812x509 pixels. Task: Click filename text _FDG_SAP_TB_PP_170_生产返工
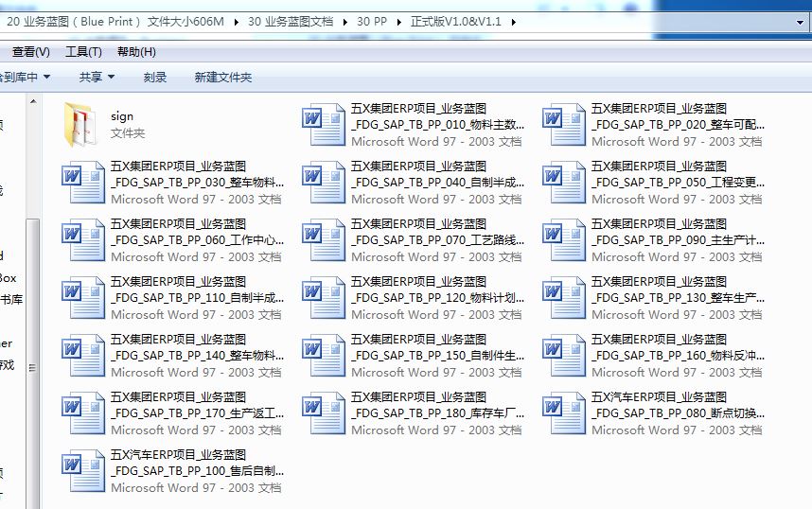tap(197, 413)
